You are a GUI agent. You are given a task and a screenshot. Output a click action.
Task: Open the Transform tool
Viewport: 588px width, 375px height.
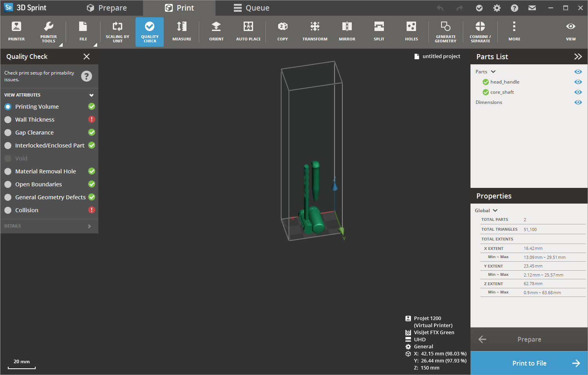[315, 31]
